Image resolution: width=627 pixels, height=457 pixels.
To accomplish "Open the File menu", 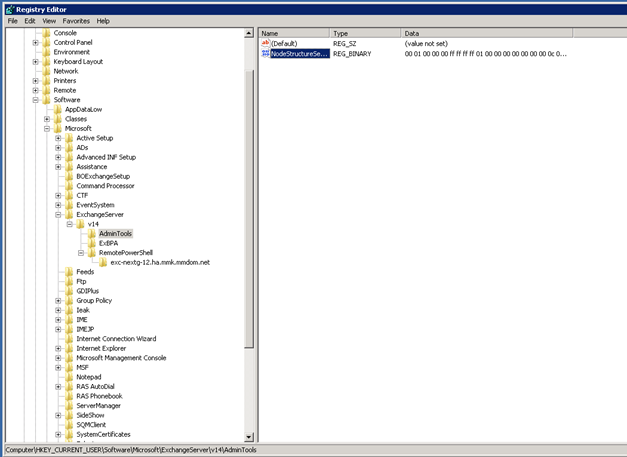I will point(12,21).
